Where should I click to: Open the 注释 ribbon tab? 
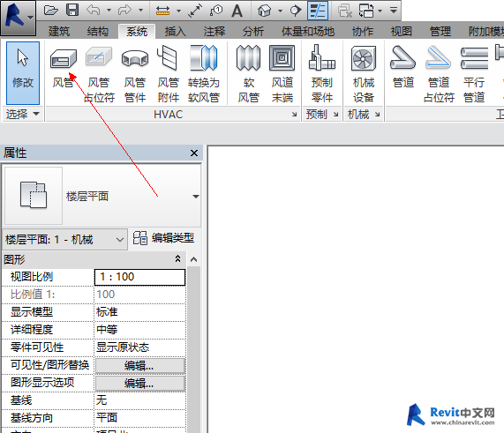pos(214,32)
